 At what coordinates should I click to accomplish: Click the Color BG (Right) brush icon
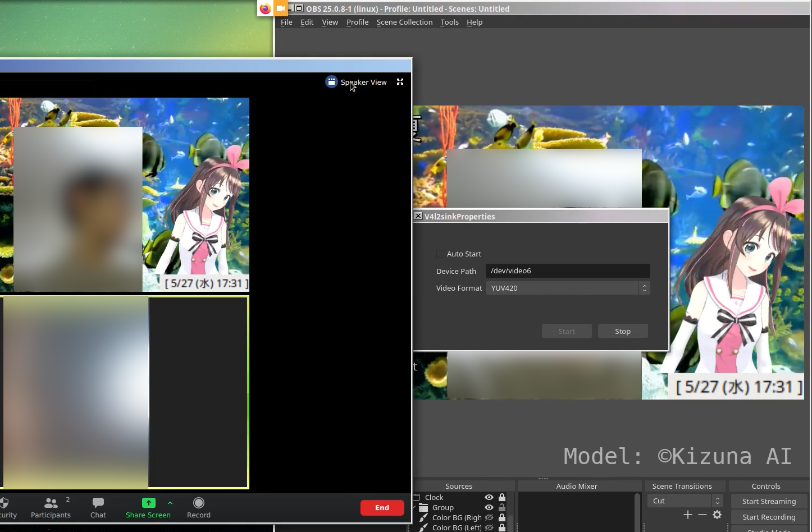(x=424, y=517)
